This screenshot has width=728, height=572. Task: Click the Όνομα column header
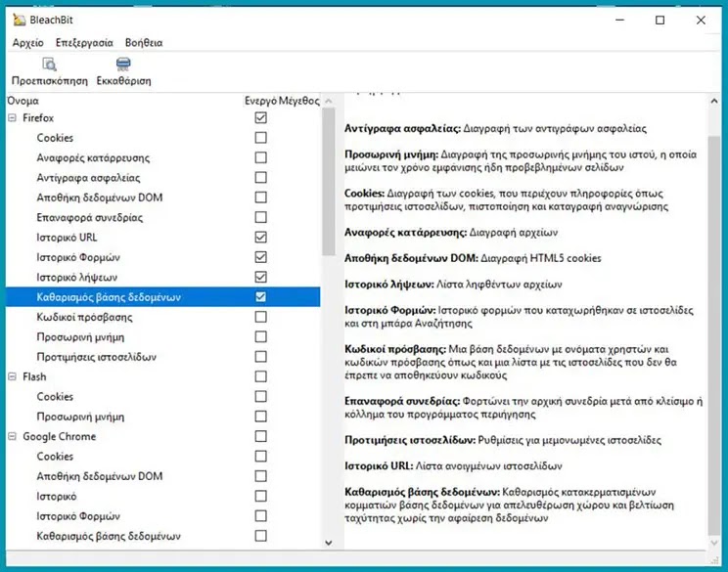tap(23, 101)
